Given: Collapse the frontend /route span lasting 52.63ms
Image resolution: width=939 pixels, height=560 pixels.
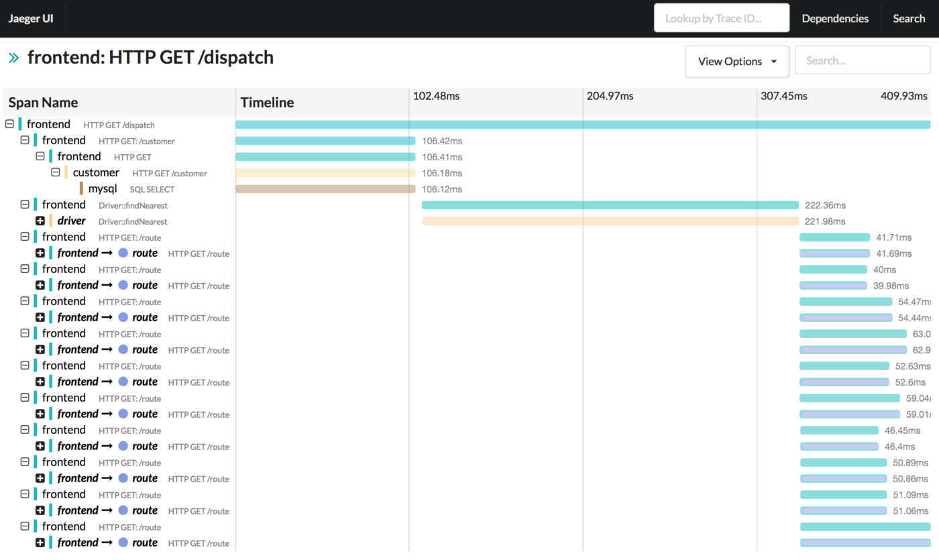Looking at the screenshot, I should pyautogui.click(x=25, y=366).
